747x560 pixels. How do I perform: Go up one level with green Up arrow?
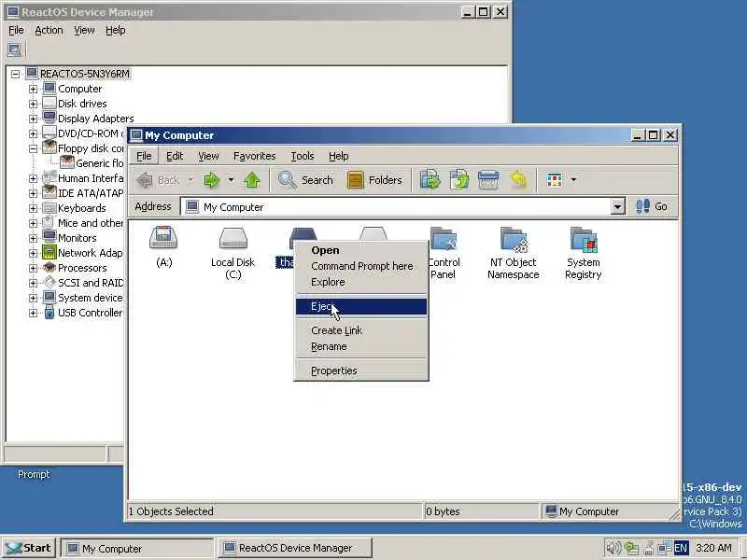[x=252, y=180]
